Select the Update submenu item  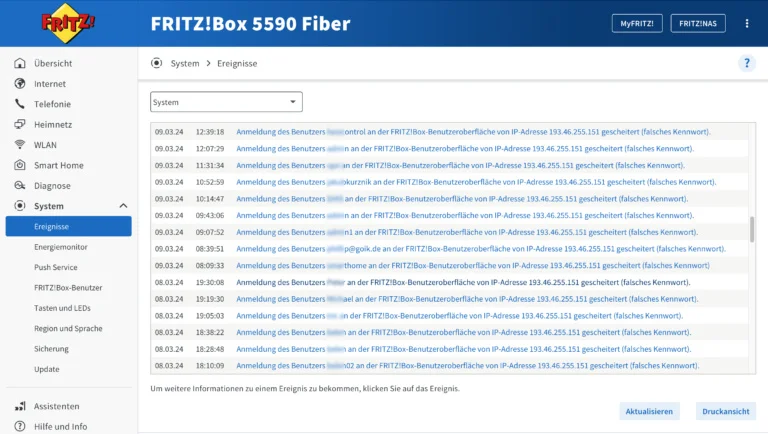47,369
